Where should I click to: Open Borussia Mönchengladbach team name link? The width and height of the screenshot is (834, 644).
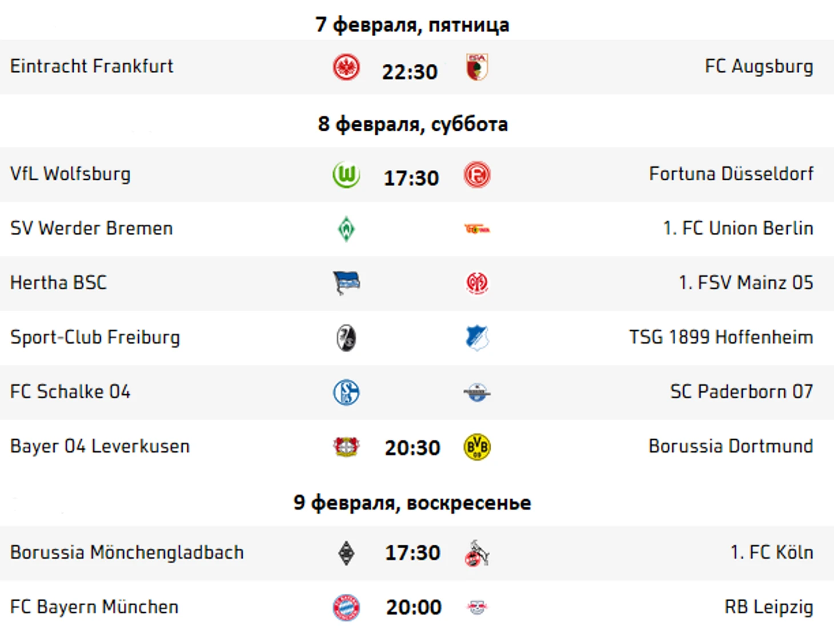click(x=127, y=552)
